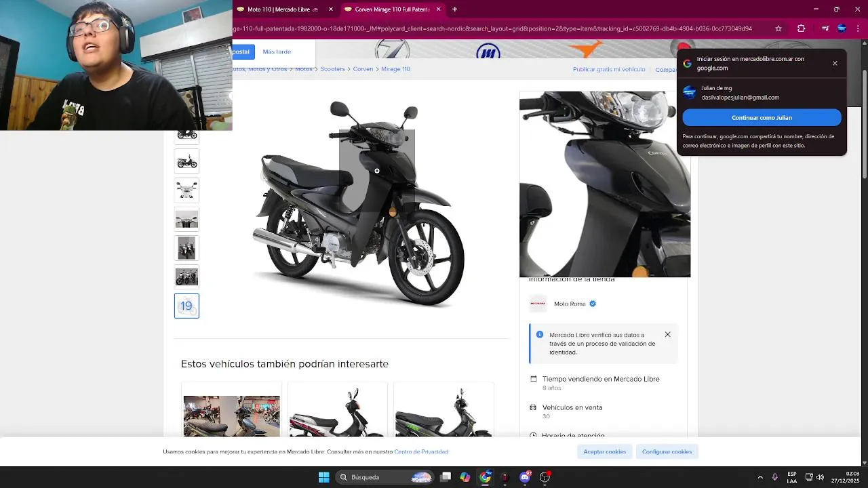
Task: Close the Corven Mirage 110 tab
Action: pyautogui.click(x=439, y=9)
